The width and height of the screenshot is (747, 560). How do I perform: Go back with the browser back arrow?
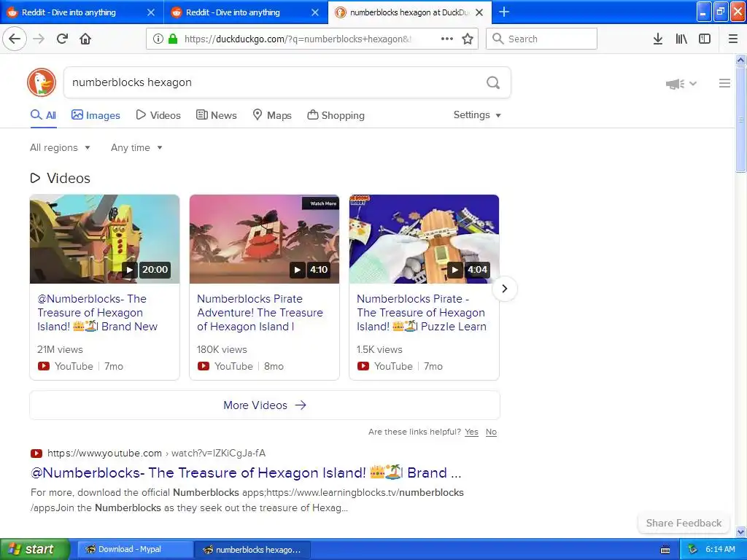click(x=15, y=39)
